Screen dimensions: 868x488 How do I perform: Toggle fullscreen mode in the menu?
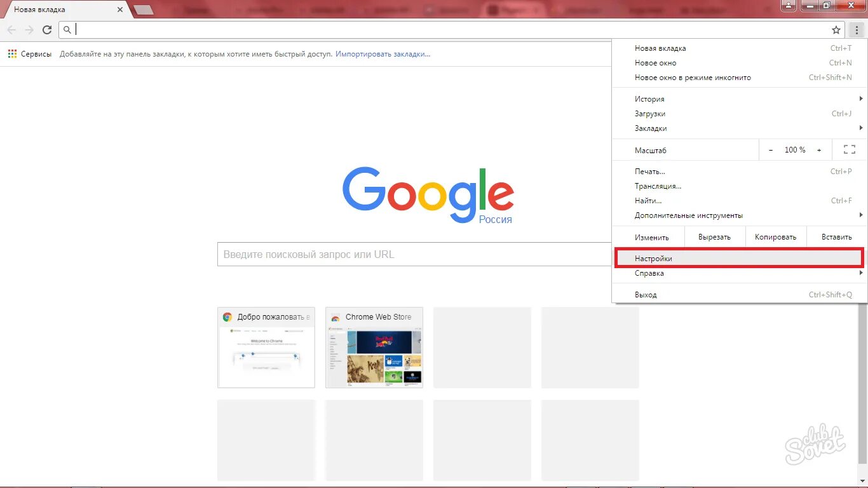point(850,150)
